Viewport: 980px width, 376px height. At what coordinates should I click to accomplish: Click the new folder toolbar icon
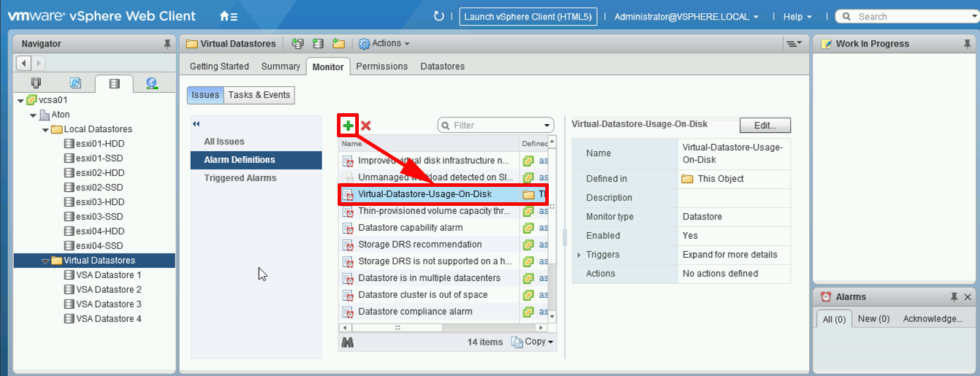coord(338,44)
